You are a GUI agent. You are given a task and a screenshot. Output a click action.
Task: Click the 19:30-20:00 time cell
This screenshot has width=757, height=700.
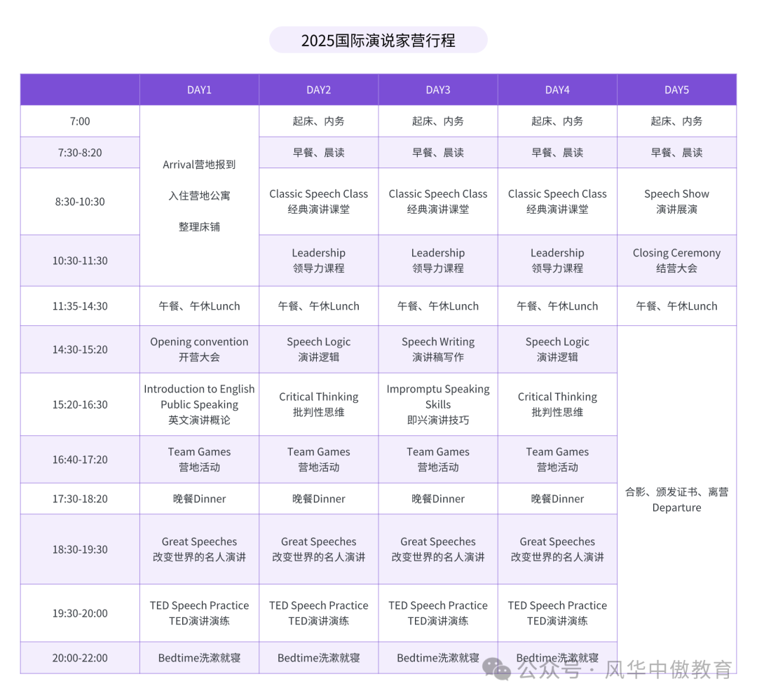pos(80,613)
